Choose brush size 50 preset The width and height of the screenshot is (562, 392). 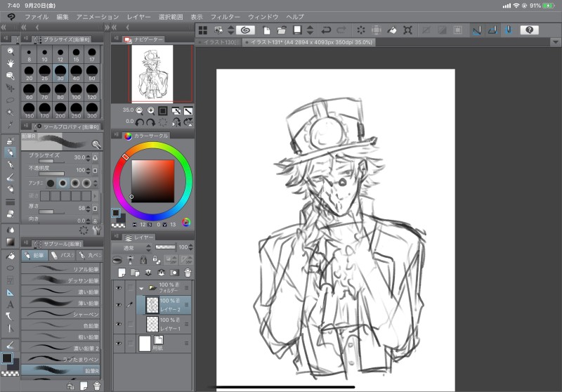tap(92, 73)
